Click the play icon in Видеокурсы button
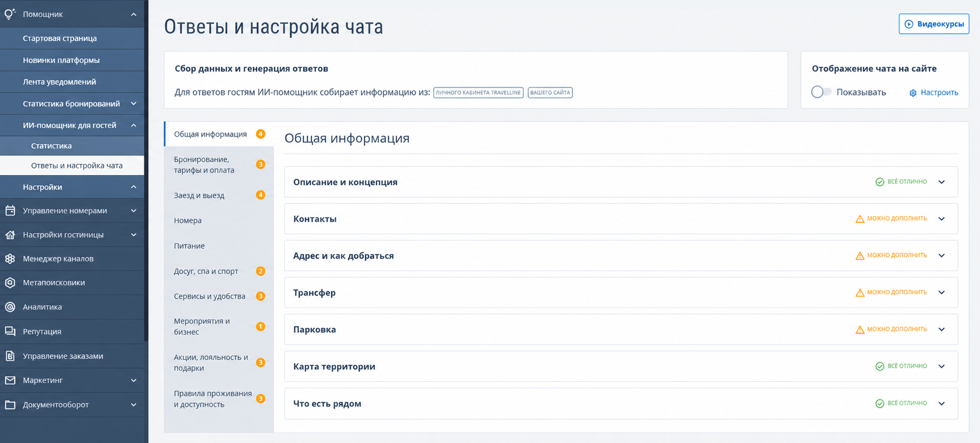Image resolution: width=980 pixels, height=443 pixels. coord(909,24)
